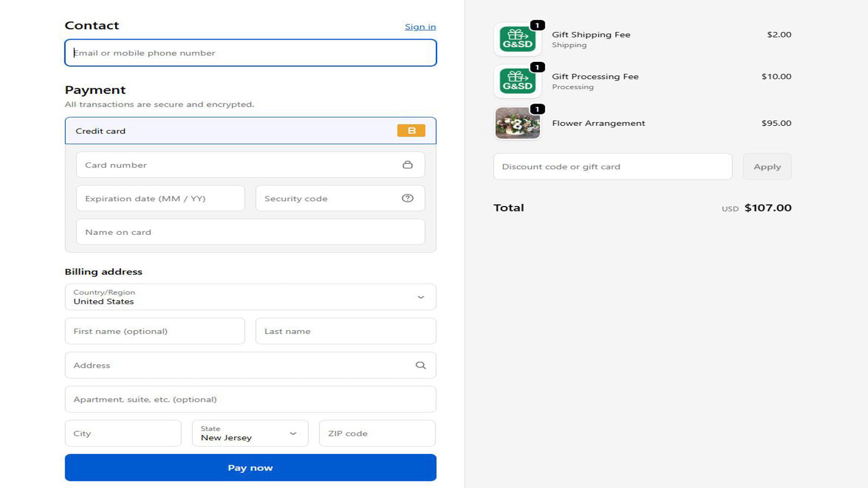Click the Payment section heading
The height and width of the screenshot is (488, 868).
click(95, 89)
